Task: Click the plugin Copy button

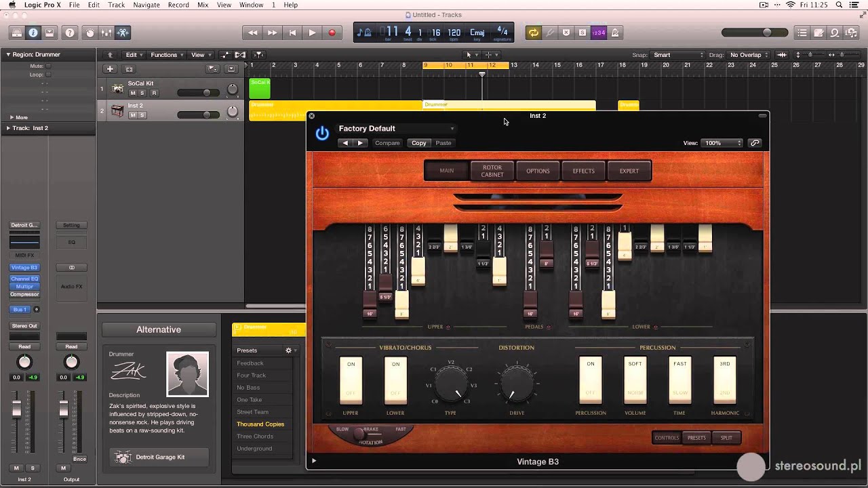Action: point(419,143)
